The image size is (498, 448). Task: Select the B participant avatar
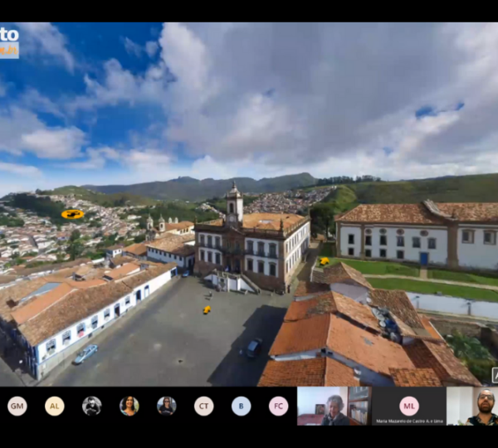click(241, 406)
